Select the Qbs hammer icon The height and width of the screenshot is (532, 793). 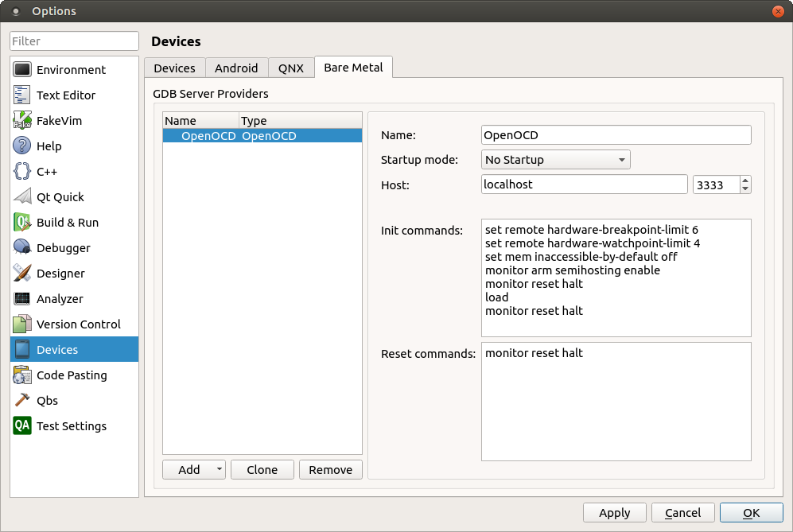click(22, 401)
